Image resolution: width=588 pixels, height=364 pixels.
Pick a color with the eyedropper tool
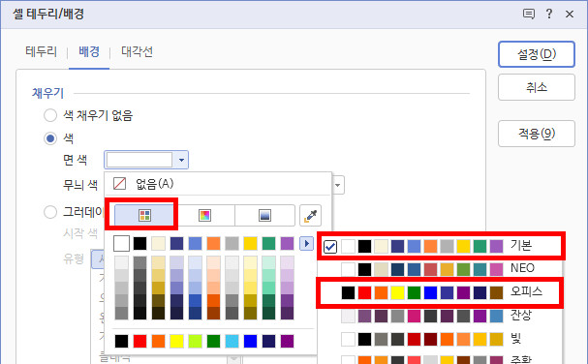pos(311,215)
